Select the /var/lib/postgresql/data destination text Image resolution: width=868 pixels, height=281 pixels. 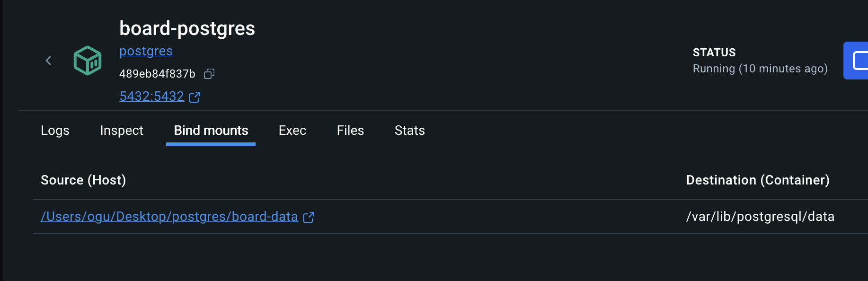pyautogui.click(x=760, y=217)
